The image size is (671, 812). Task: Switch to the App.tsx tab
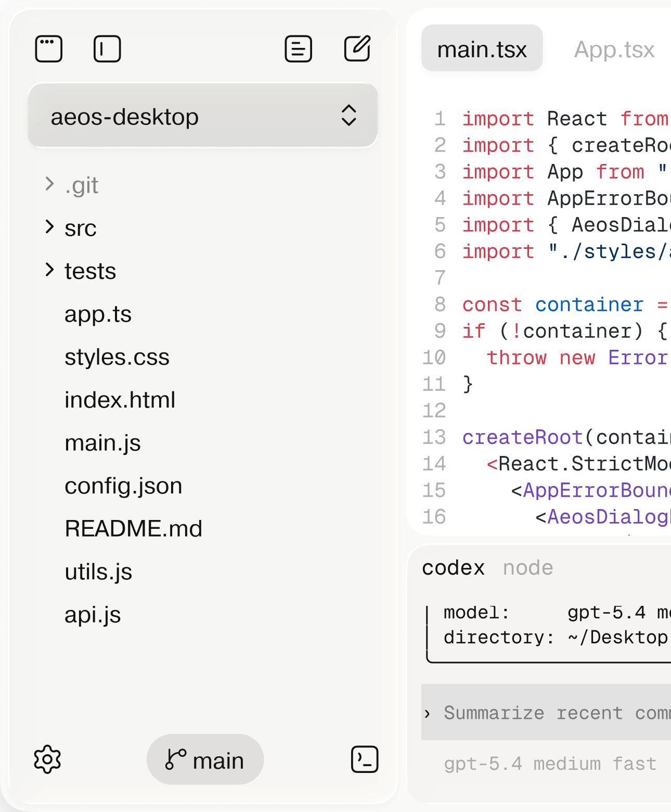[x=614, y=49]
